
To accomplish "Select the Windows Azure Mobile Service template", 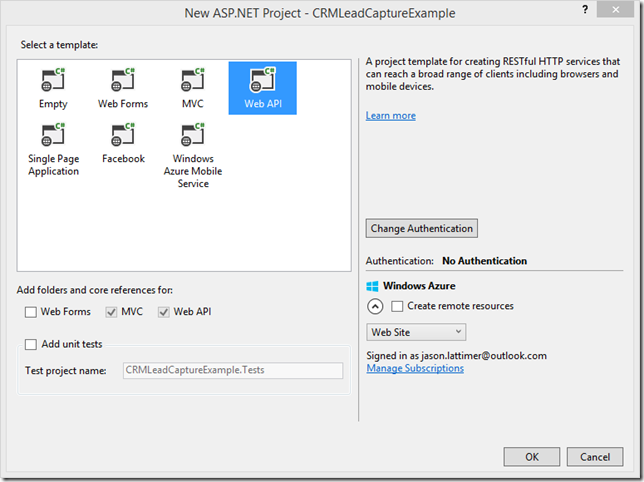I will 193,156.
